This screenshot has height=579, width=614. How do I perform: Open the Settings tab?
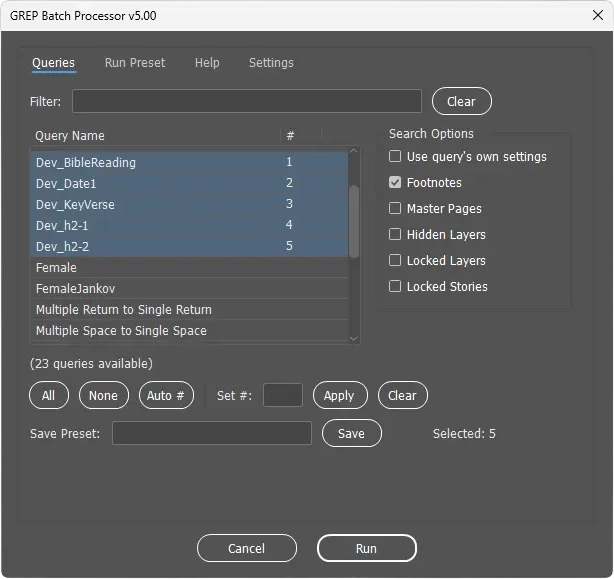(271, 63)
